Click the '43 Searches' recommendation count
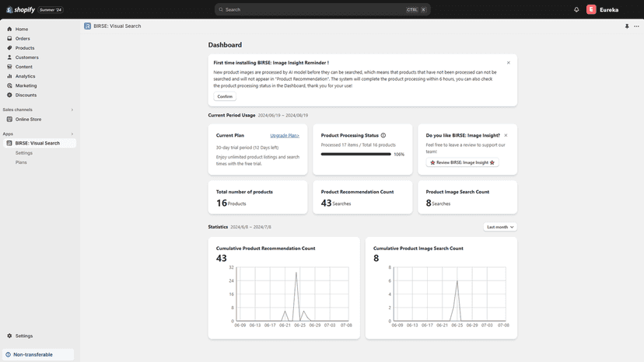 (x=336, y=204)
